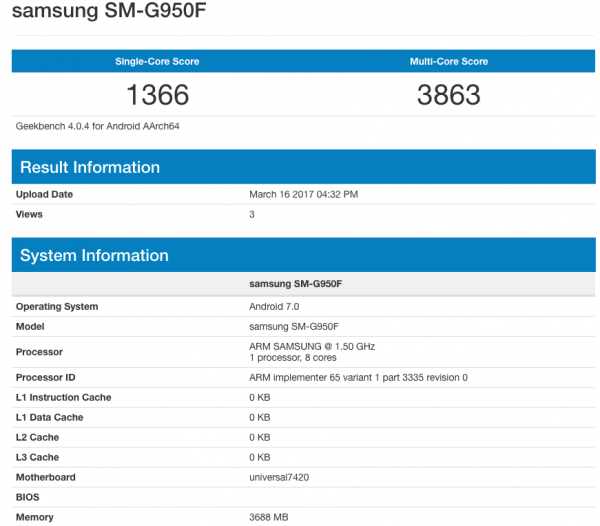Select the Views value 3

tap(252, 214)
